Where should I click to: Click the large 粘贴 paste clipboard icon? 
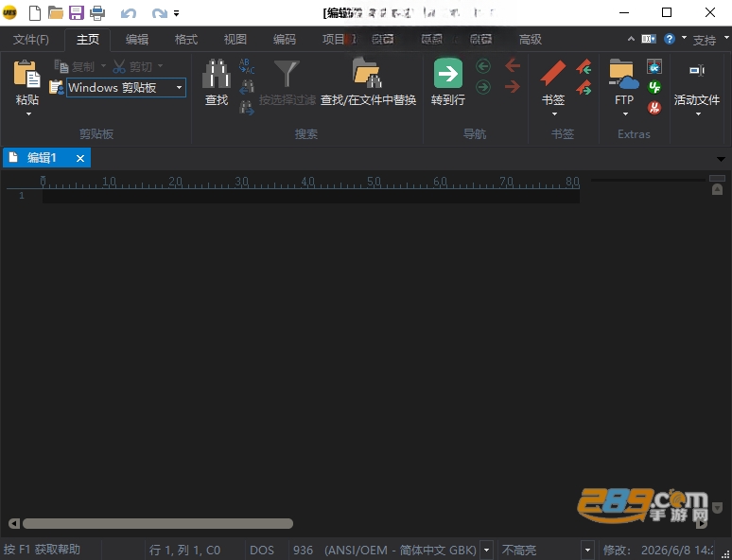point(26,74)
